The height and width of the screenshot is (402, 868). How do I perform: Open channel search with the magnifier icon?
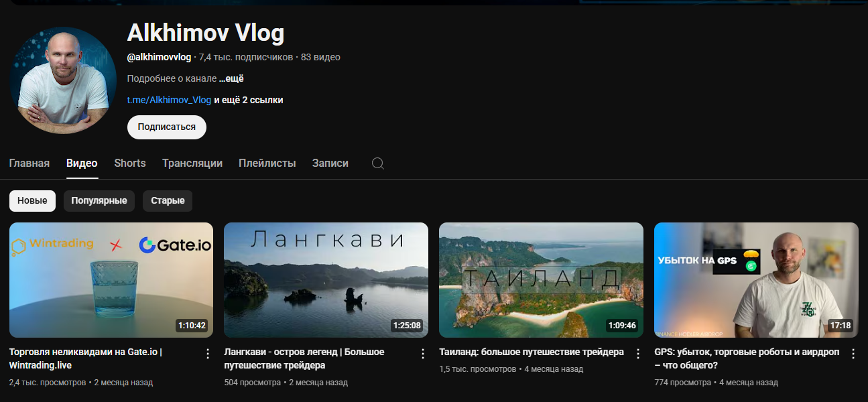click(x=377, y=163)
